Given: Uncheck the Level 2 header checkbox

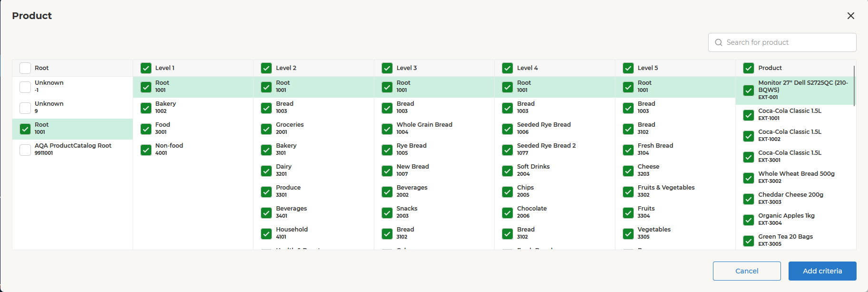Looking at the screenshot, I should (x=266, y=68).
